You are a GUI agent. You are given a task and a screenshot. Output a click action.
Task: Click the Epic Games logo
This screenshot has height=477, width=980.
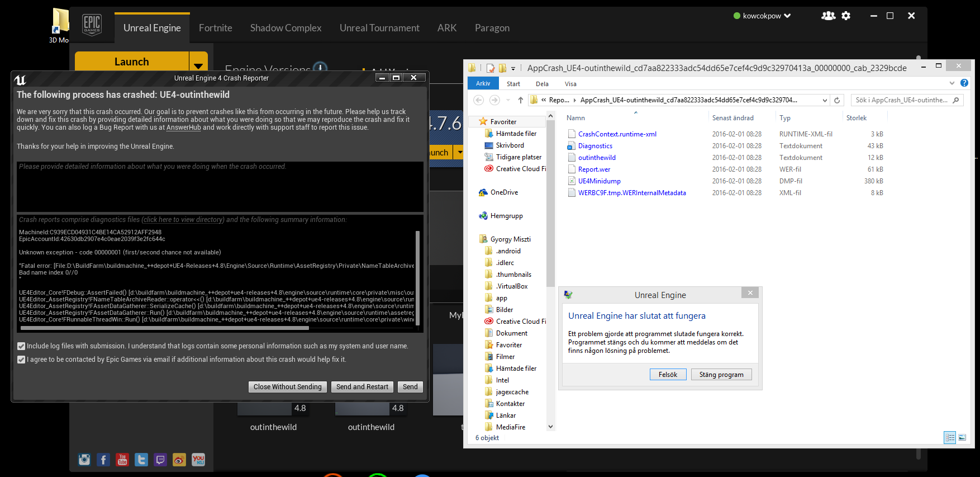coord(92,25)
